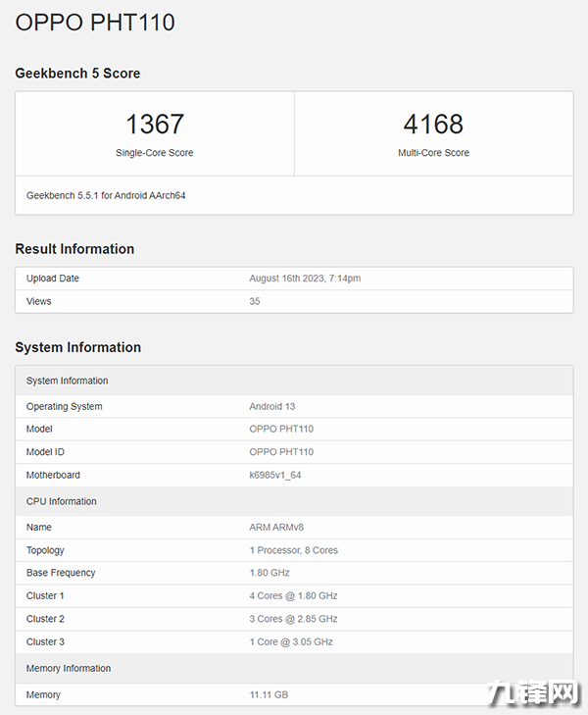Click the Model ID row value OPPO PHT110
This screenshot has width=588, height=715.
[x=281, y=452]
